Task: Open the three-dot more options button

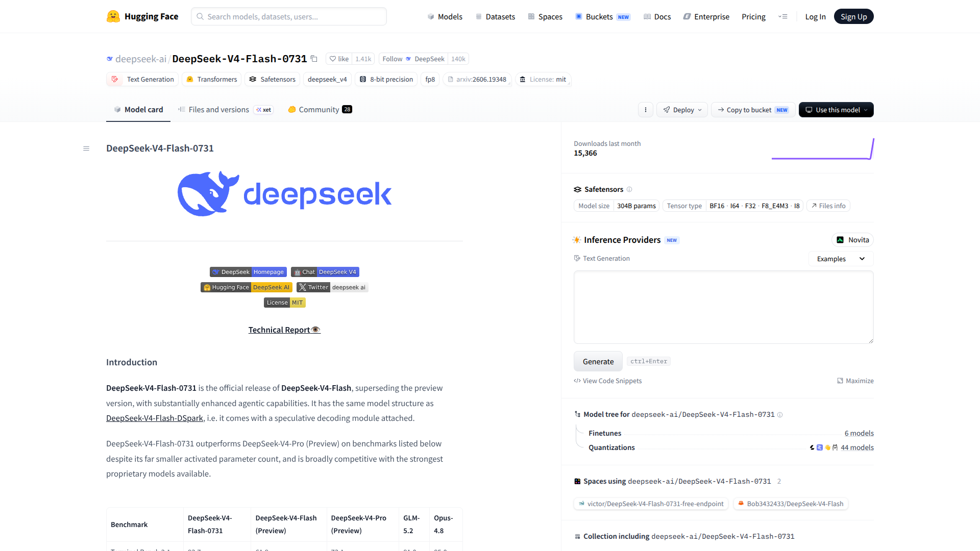Action: tap(646, 110)
